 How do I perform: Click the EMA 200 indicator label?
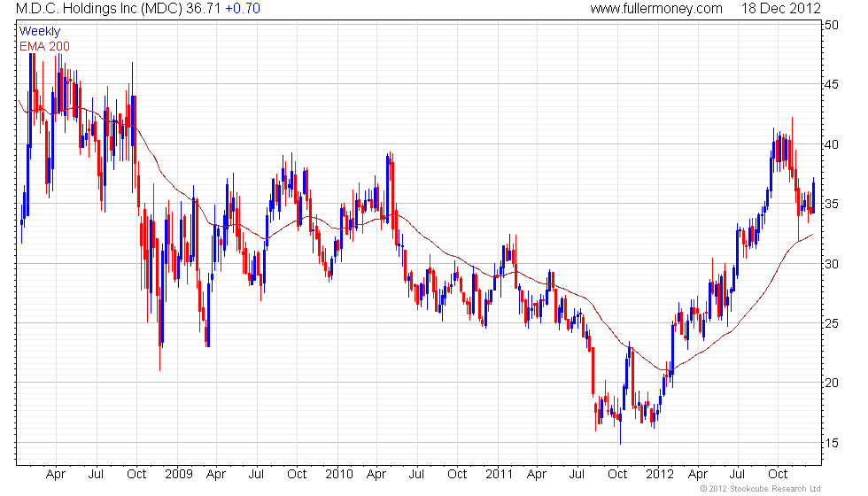pyautogui.click(x=44, y=46)
